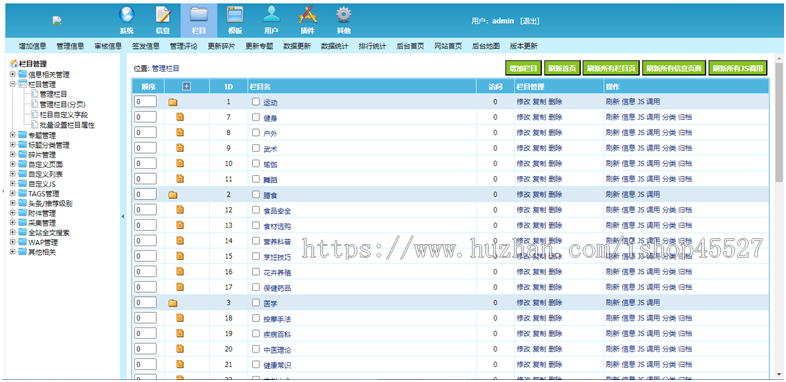Click the page icon in the 按摩手法 row
Image resolution: width=786 pixels, height=382 pixels.
[180, 317]
